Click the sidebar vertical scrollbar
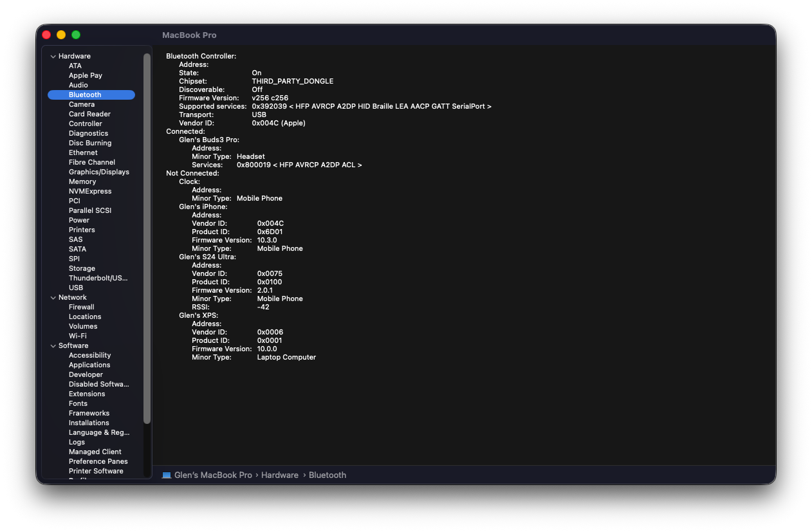 [147, 238]
